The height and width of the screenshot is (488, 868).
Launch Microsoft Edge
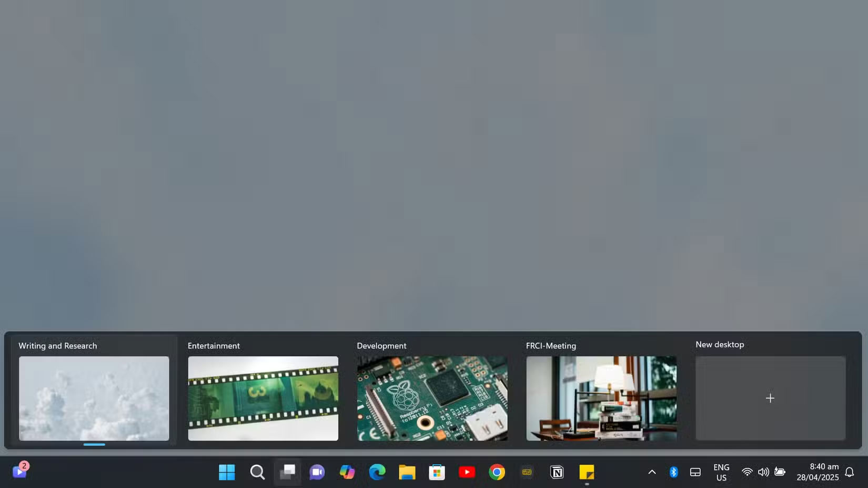(x=377, y=472)
